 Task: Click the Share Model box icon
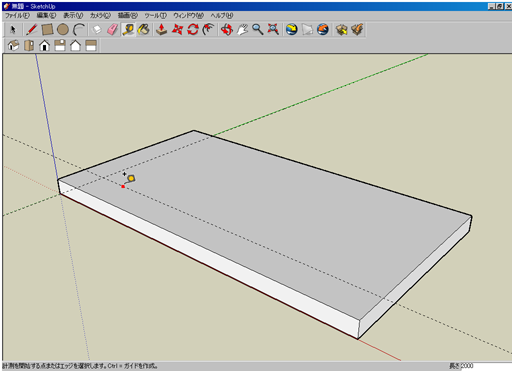357,30
